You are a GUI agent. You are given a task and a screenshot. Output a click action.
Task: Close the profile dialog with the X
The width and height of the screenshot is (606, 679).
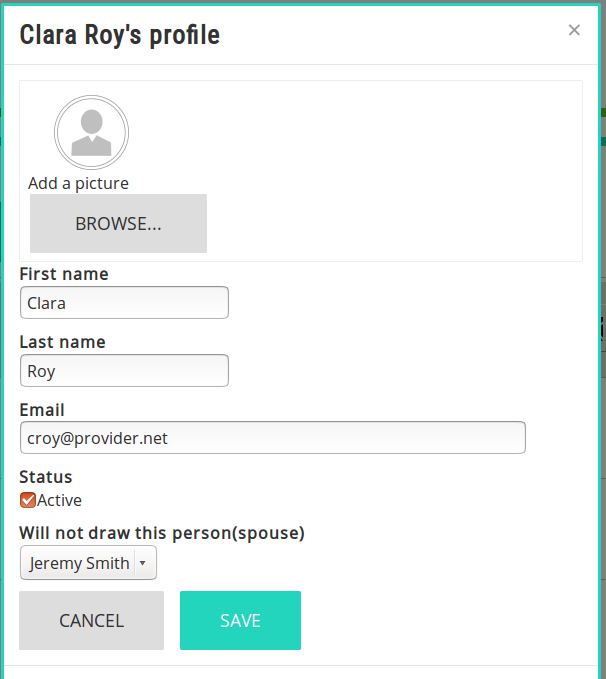574,30
